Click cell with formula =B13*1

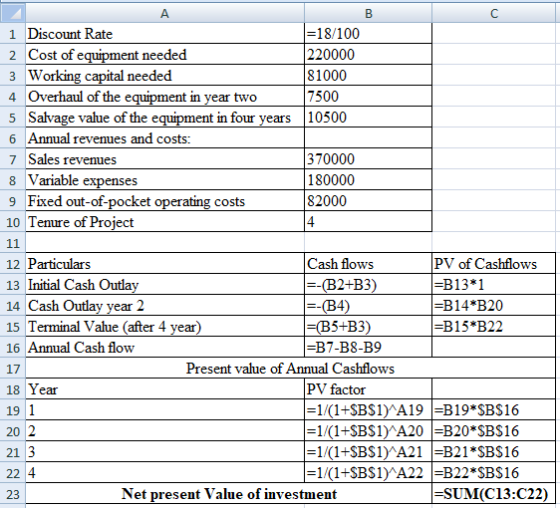pyautogui.click(x=494, y=285)
